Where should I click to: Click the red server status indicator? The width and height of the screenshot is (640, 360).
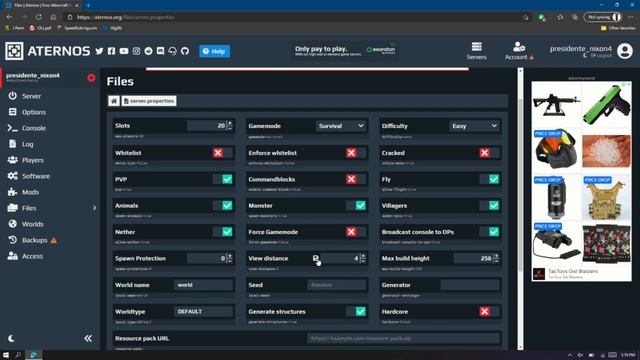click(91, 78)
